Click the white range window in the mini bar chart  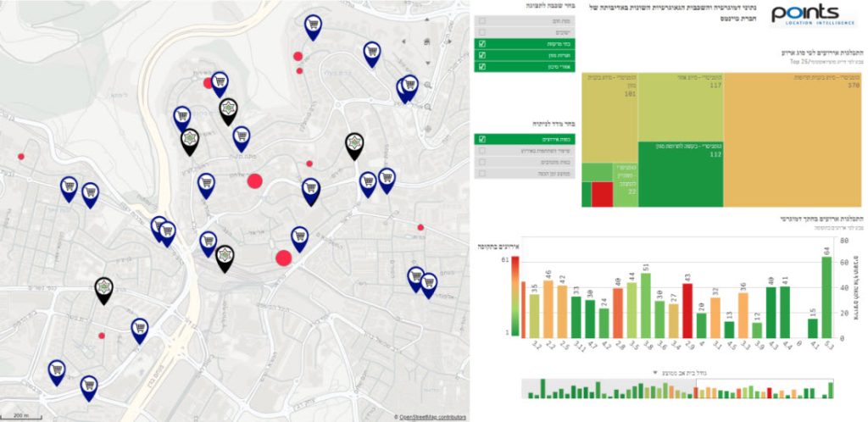coord(765,388)
